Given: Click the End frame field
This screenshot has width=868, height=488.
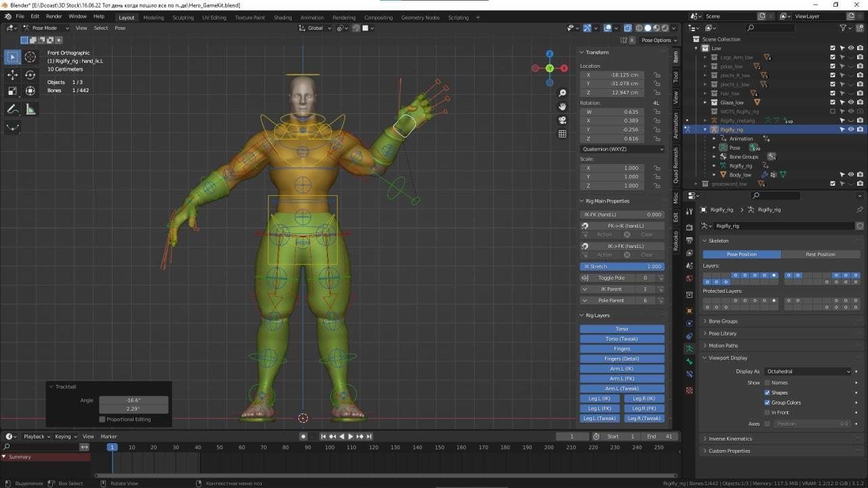Looking at the screenshot, I should pyautogui.click(x=660, y=436).
